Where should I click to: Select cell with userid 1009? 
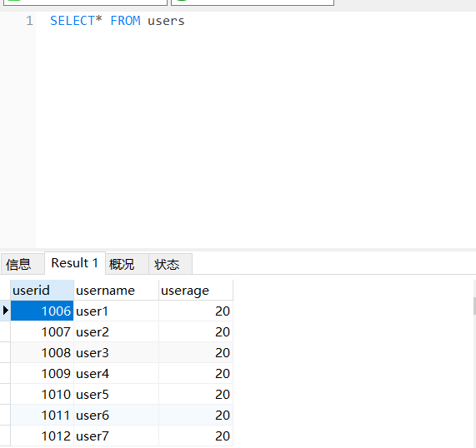42,373
